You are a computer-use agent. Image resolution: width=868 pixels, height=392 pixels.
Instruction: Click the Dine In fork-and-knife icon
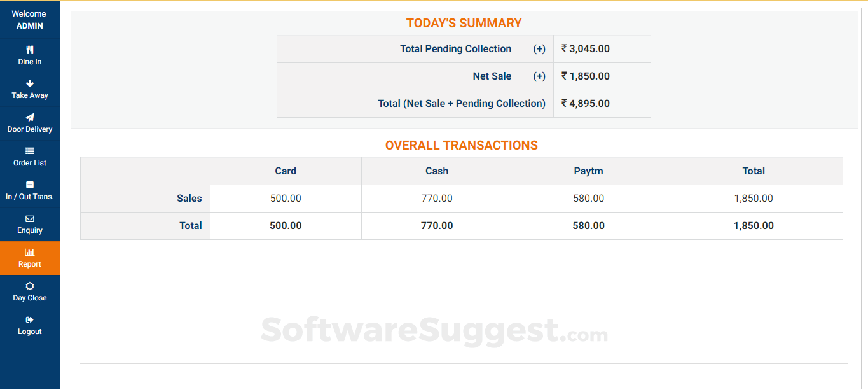click(x=30, y=50)
